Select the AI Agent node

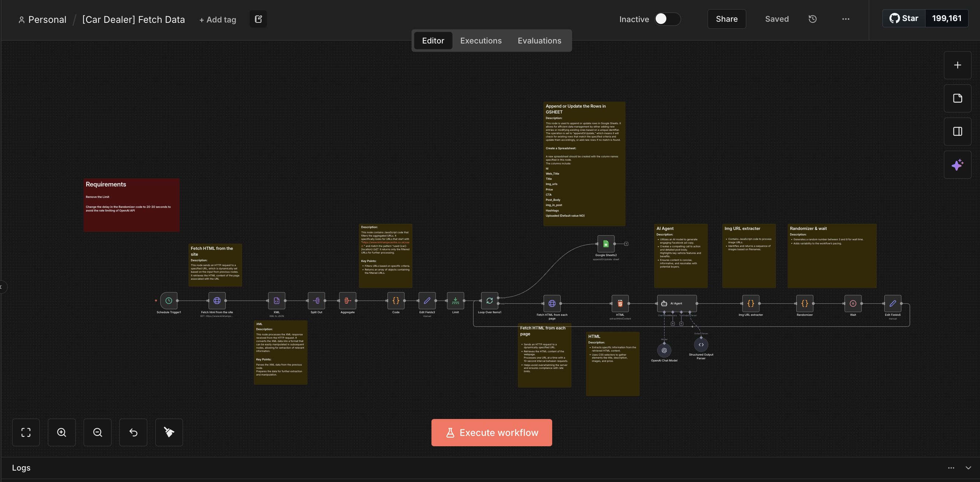pos(677,303)
